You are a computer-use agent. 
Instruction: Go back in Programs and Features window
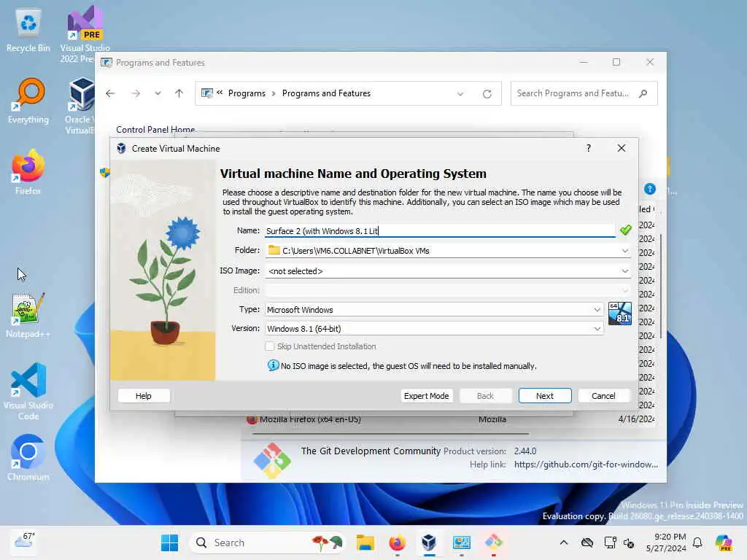pos(110,93)
